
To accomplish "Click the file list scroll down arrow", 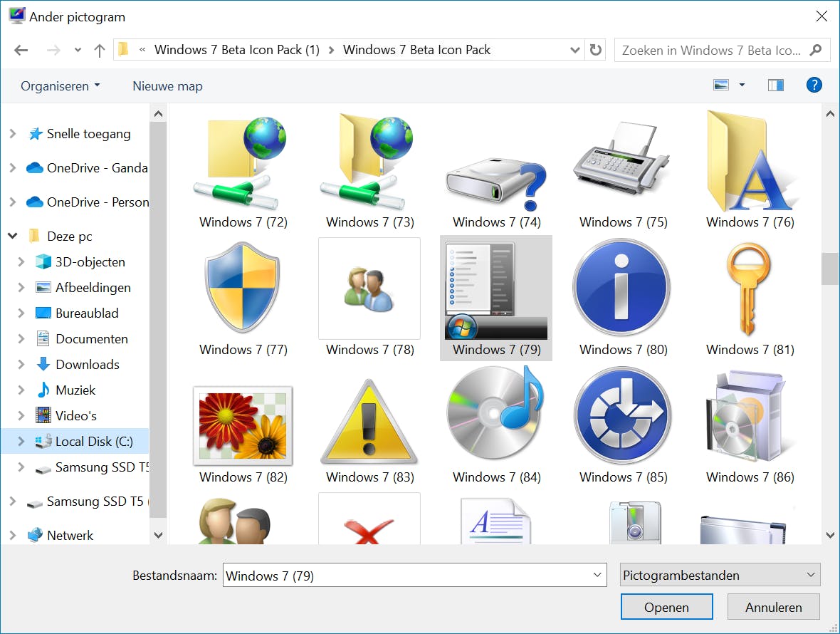I will (x=830, y=535).
